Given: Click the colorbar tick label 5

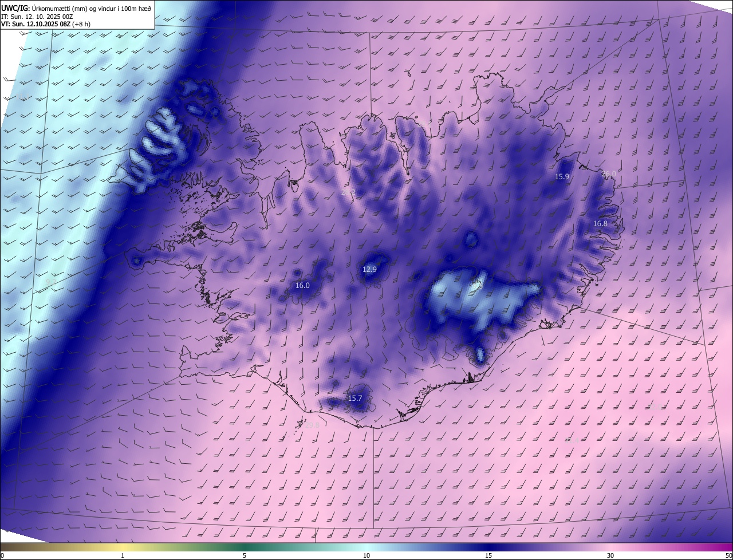Looking at the screenshot, I should point(245,555).
